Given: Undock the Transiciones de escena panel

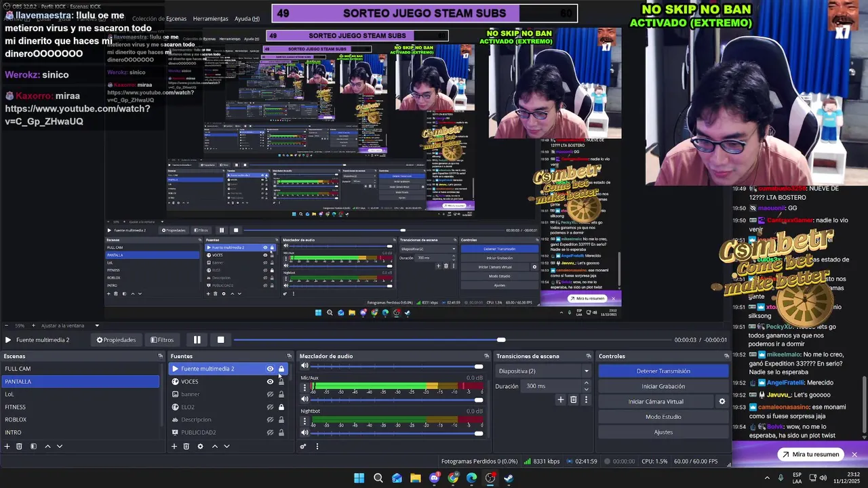Looking at the screenshot, I should pyautogui.click(x=589, y=356).
